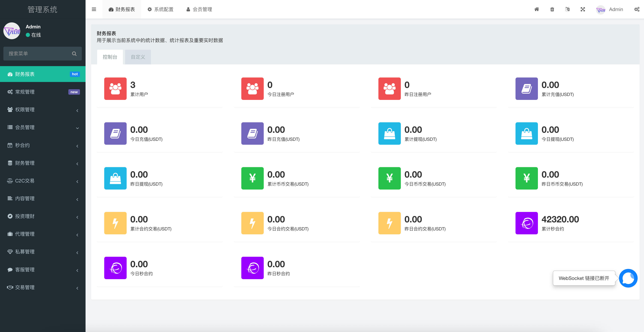Click the Admin user menu at top right
644x332 pixels.
click(x=609, y=9)
